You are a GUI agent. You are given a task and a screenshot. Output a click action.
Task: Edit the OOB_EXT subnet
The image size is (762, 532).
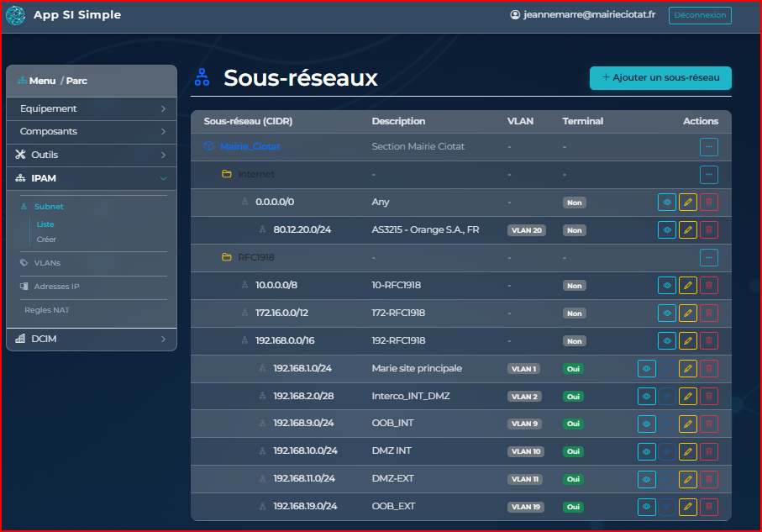(x=687, y=507)
